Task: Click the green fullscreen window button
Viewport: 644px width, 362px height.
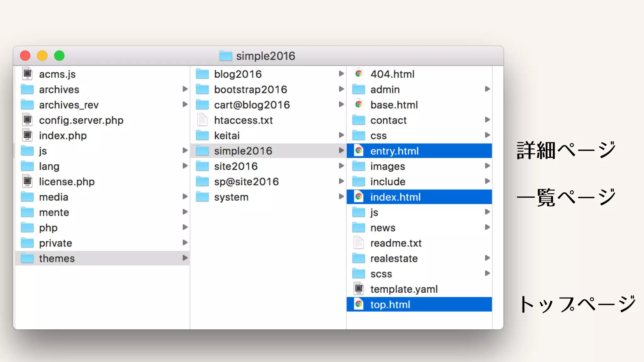Action: click(59, 56)
